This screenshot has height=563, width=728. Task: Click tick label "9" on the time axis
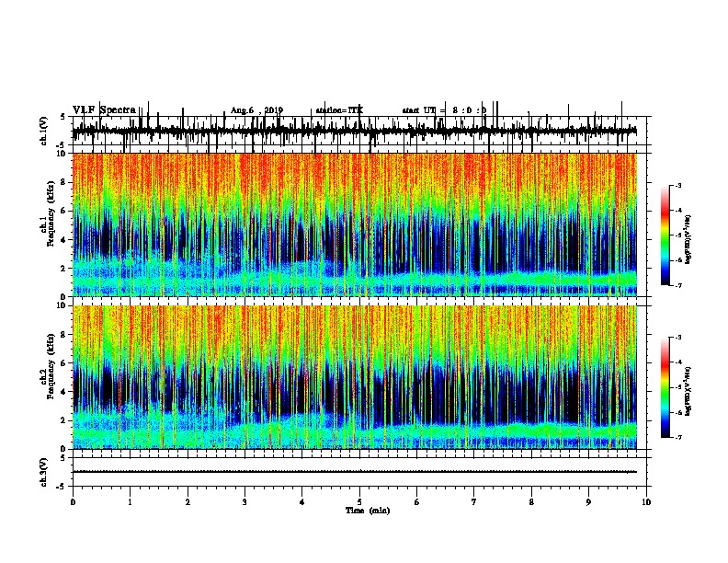tap(588, 502)
